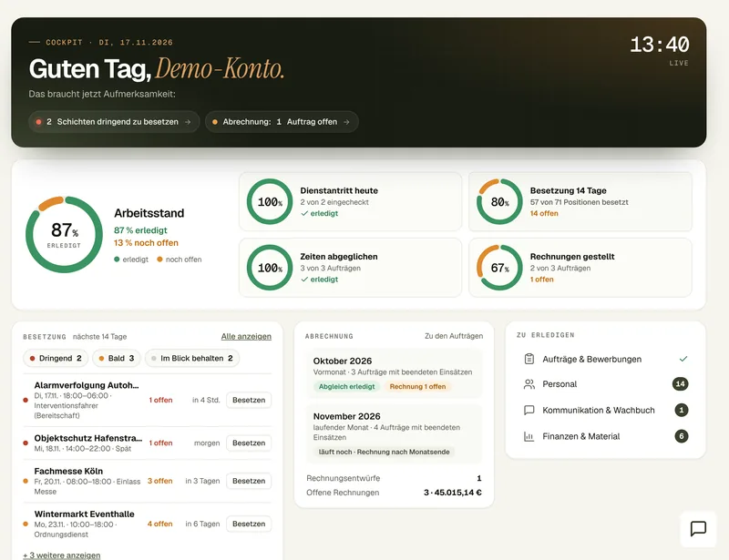Screen dimensions: 729x560
Task: Go to Zu den Aufträgen link
Action: [x=454, y=336]
